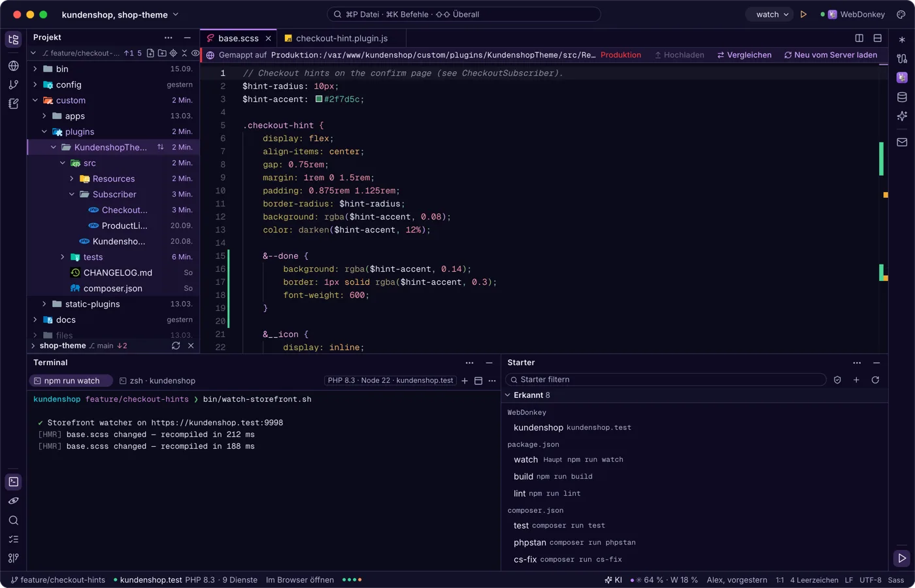
Task: Toggle the Terminal tool window sidebar button
Action: pos(14,482)
